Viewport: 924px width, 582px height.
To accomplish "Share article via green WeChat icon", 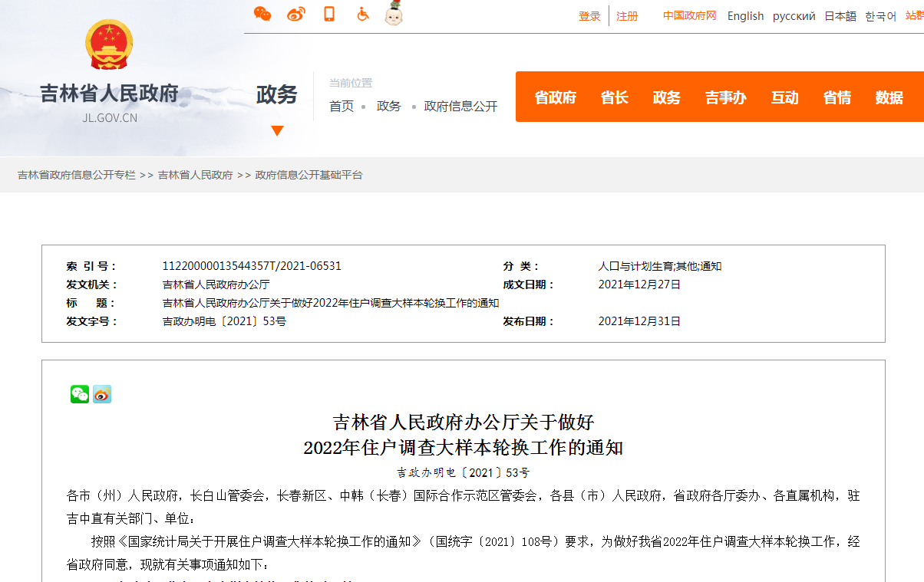I will tap(79, 394).
